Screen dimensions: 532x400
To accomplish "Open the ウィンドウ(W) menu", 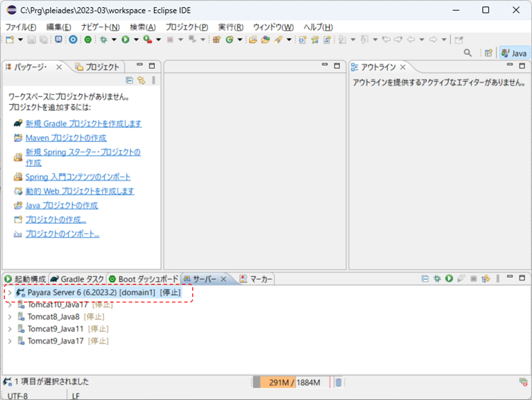I will 274,27.
